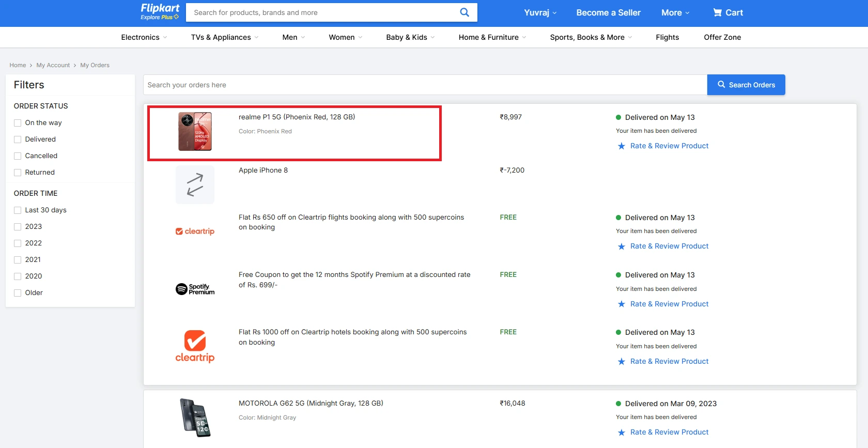This screenshot has width=868, height=448.
Task: Go to the Home breadcrumb
Action: (x=18, y=65)
